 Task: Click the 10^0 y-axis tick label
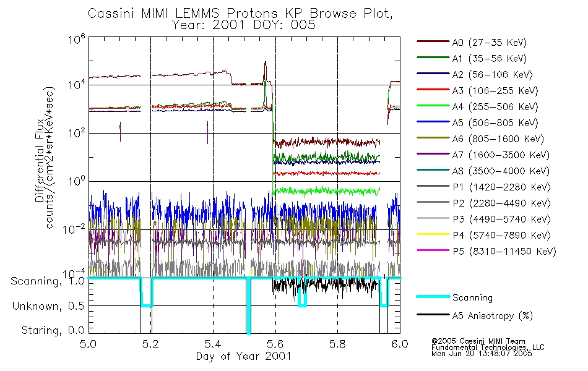[x=77, y=181]
